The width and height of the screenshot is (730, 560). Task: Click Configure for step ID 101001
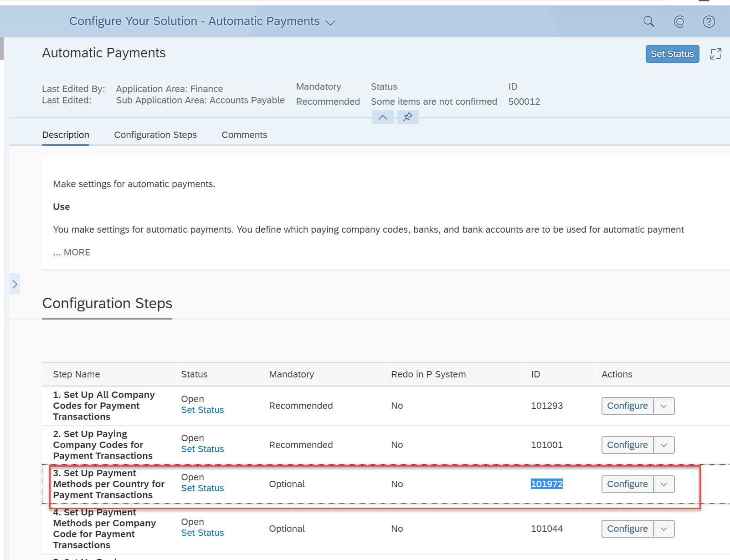(x=627, y=445)
